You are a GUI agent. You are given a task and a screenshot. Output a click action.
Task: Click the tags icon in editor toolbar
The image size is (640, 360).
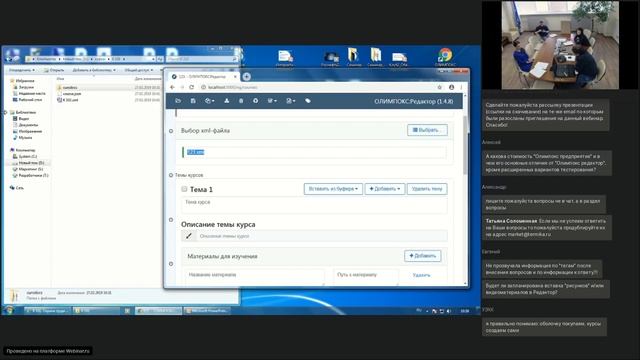pyautogui.click(x=308, y=101)
